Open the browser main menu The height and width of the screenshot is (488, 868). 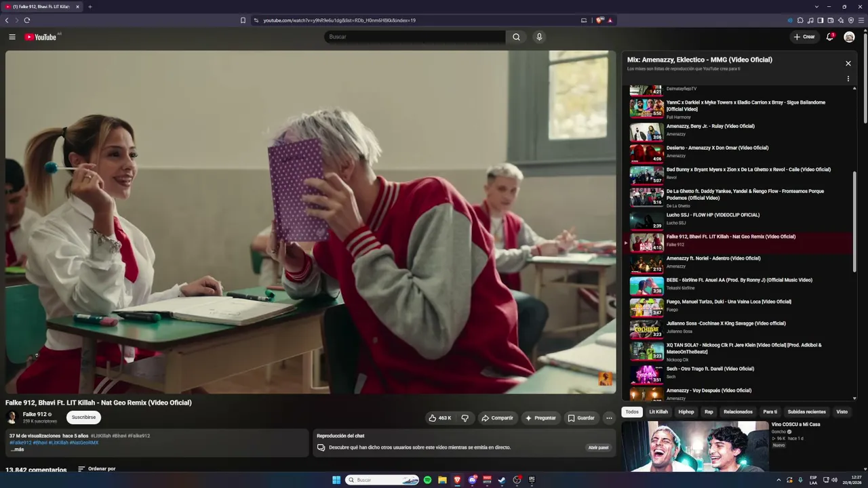tap(861, 20)
